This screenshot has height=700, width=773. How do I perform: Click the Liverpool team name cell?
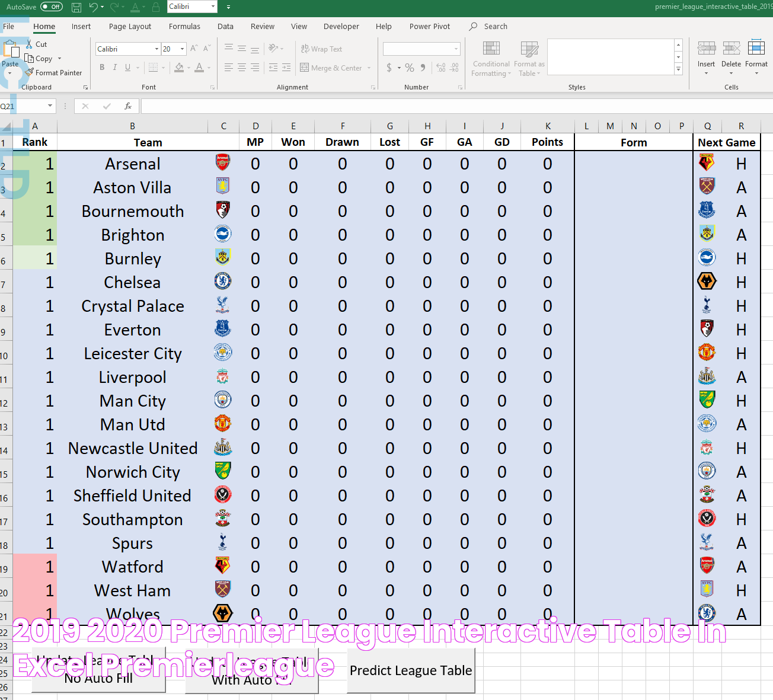(133, 377)
